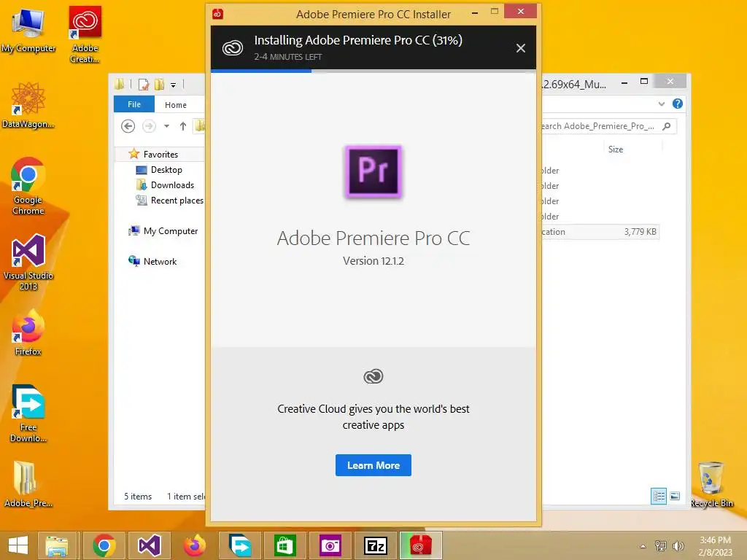Select My Computer in navigation pane

pos(171,231)
